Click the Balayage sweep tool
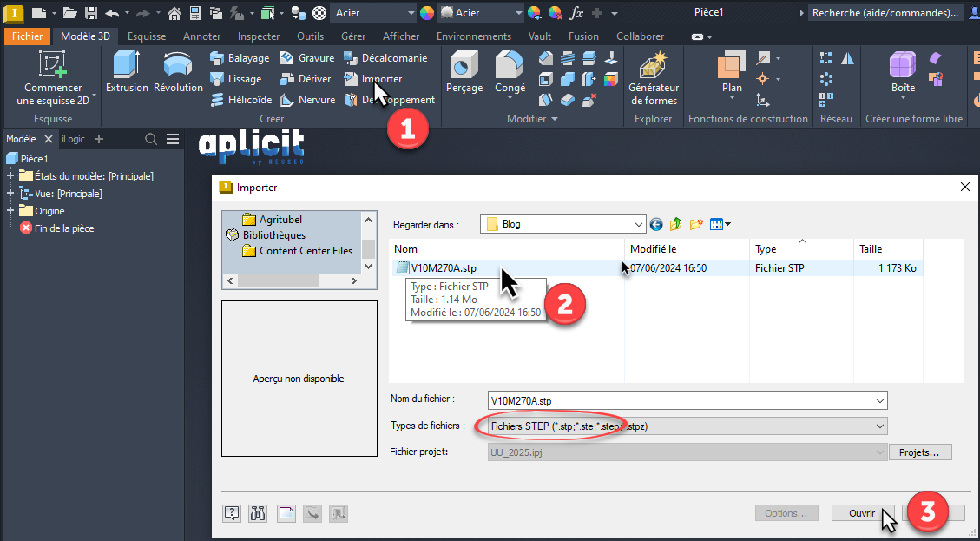This screenshot has height=541, width=980. (x=240, y=58)
